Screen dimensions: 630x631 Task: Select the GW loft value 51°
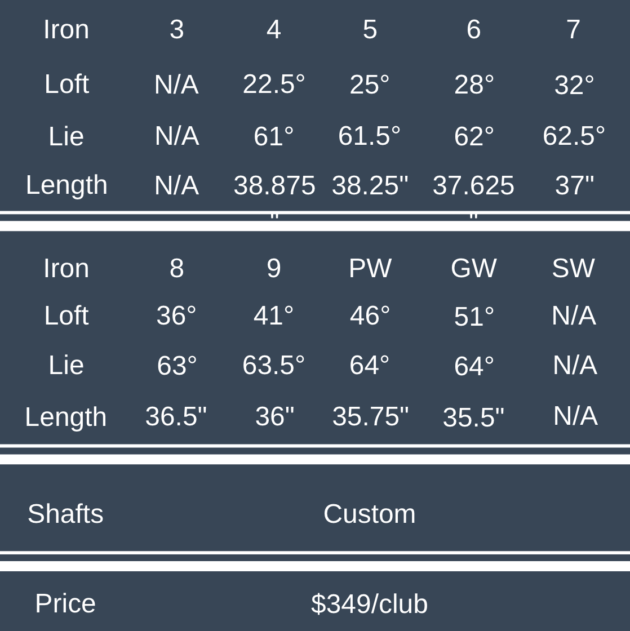pyautogui.click(x=473, y=317)
